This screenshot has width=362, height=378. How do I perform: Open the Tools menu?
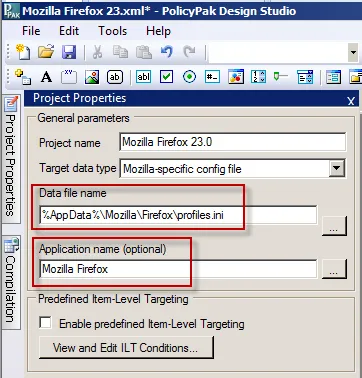point(112,31)
